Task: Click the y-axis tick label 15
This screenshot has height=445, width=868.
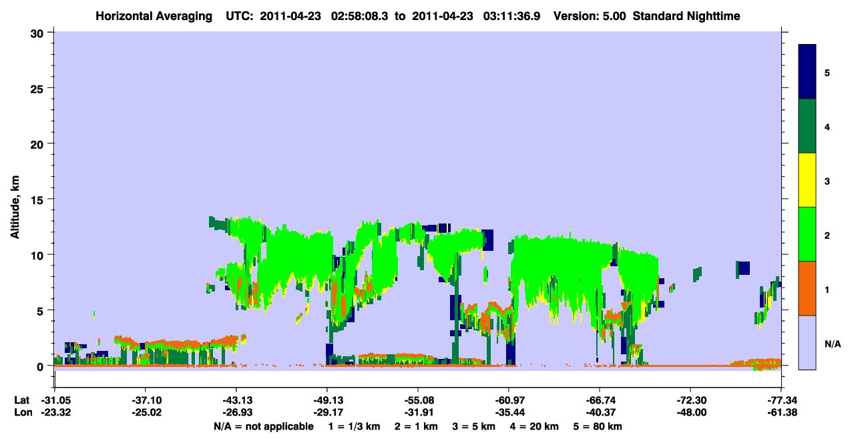Action: tap(37, 199)
